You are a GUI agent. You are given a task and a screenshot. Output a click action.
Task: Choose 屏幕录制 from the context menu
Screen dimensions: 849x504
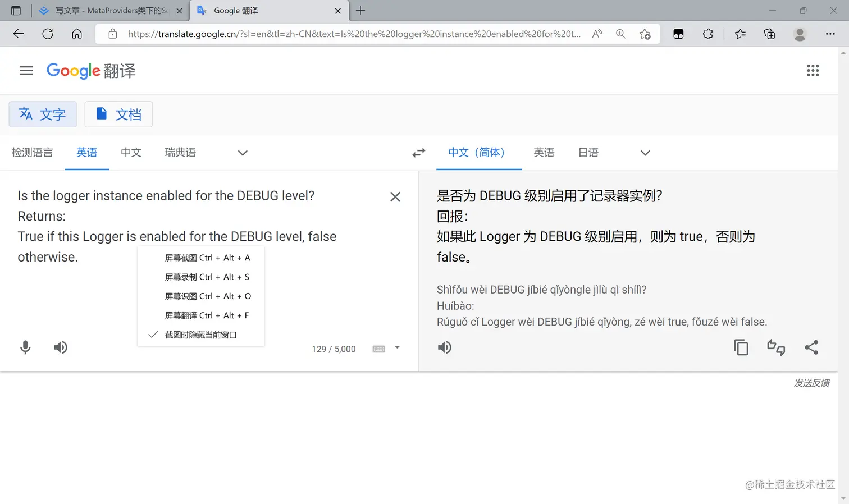(x=200, y=277)
